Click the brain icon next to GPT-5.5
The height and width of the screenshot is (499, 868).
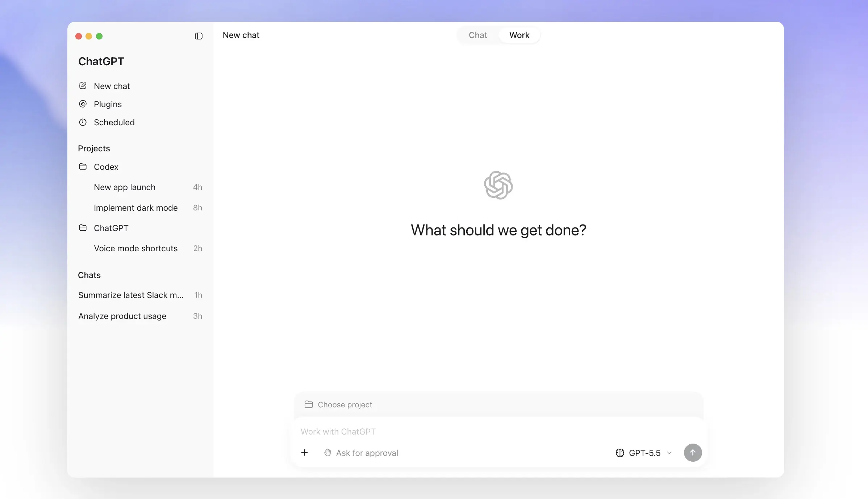(x=619, y=453)
